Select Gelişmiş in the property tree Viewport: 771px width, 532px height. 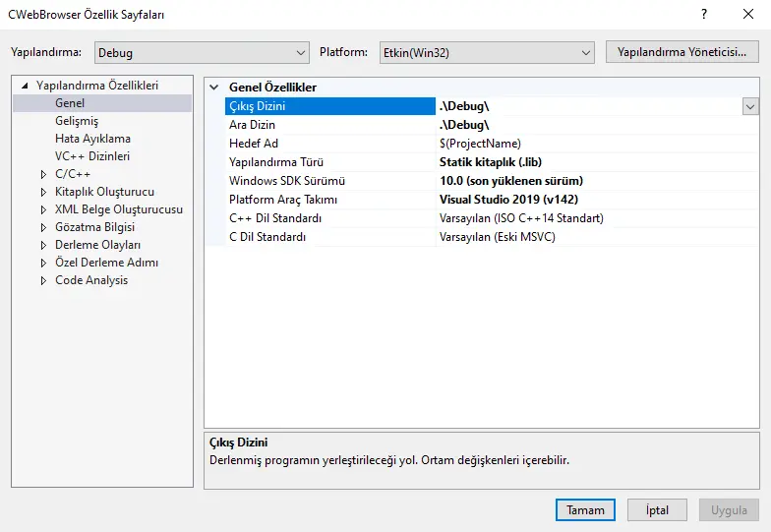[77, 121]
